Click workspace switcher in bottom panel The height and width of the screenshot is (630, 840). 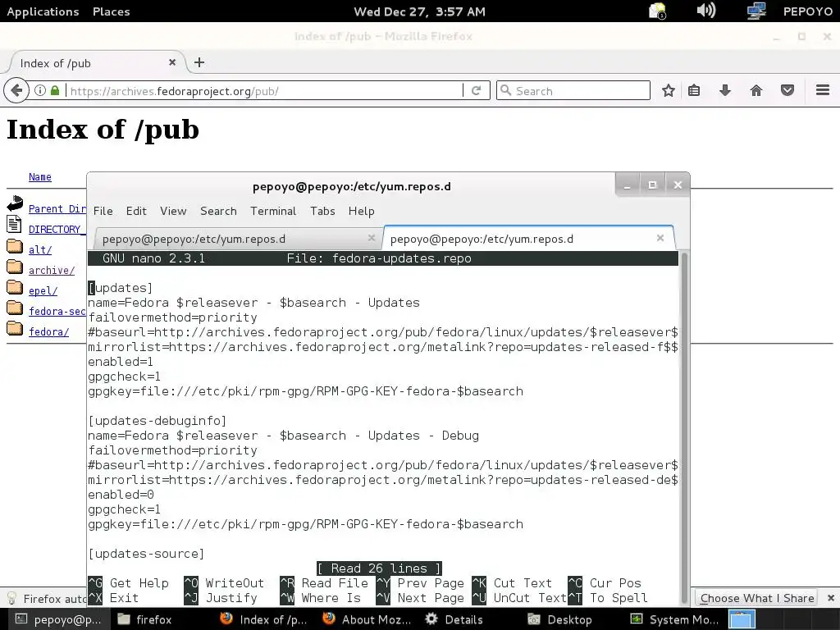pyautogui.click(x=742, y=619)
